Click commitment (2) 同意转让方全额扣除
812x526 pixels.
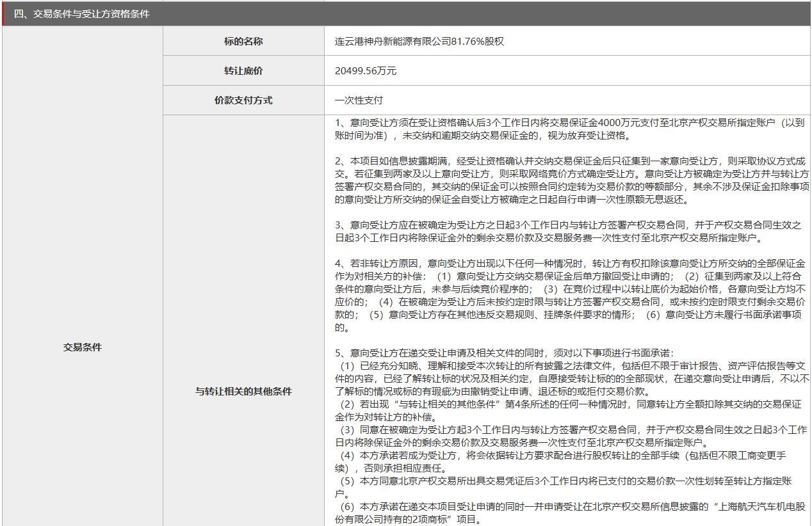568,410
